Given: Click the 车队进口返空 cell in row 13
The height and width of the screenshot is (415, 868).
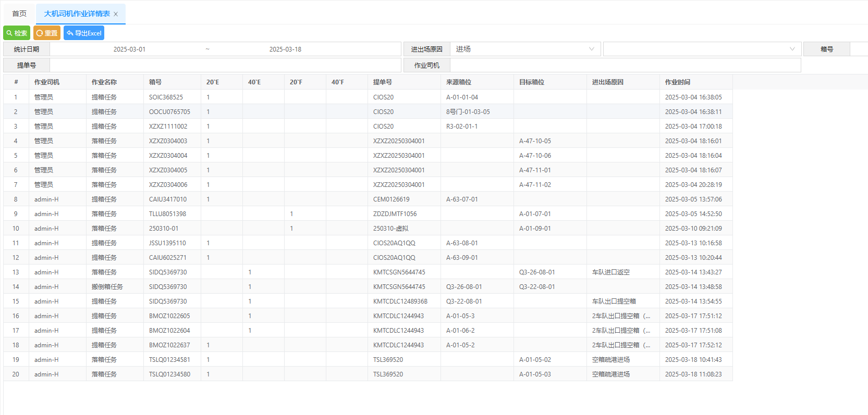Looking at the screenshot, I should [610, 272].
